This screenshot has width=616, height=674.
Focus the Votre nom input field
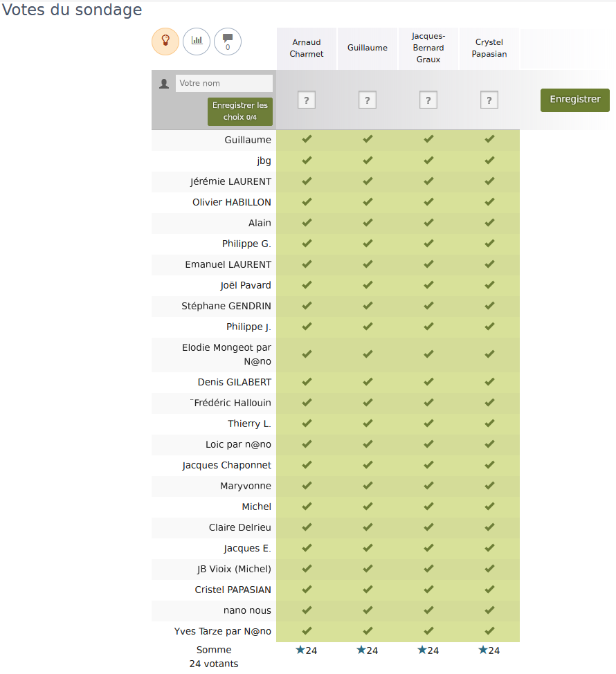(x=224, y=84)
